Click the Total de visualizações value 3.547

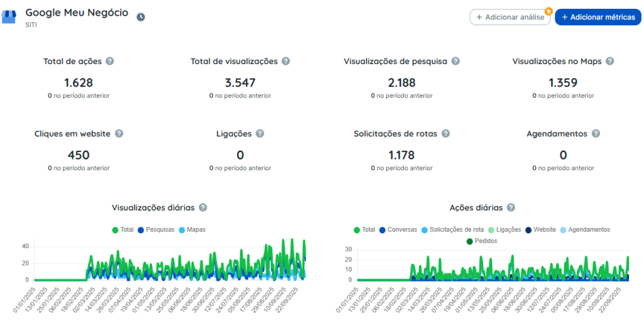point(240,83)
